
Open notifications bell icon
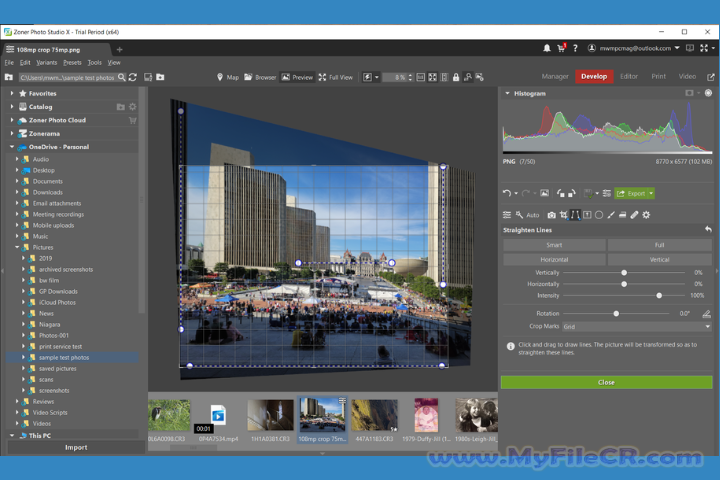click(x=547, y=48)
